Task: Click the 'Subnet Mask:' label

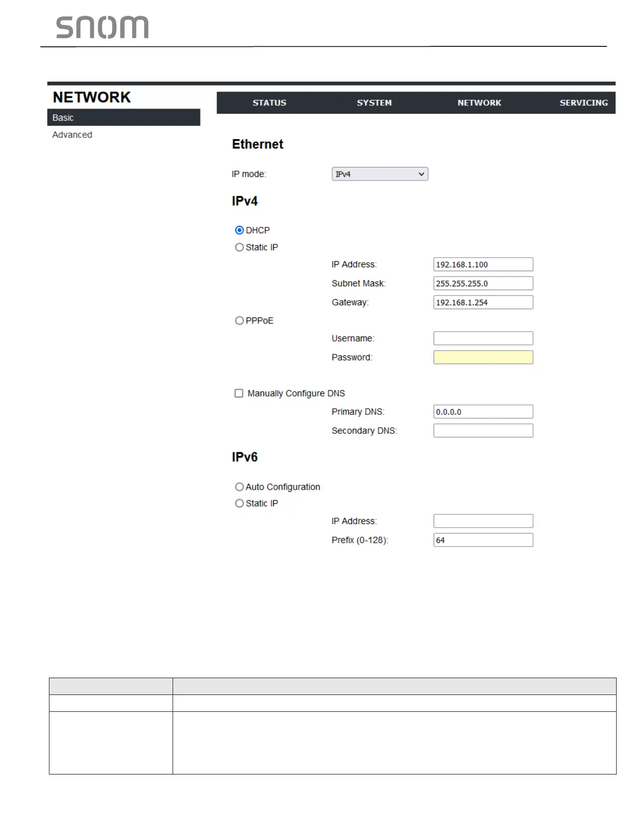Action: (x=358, y=283)
